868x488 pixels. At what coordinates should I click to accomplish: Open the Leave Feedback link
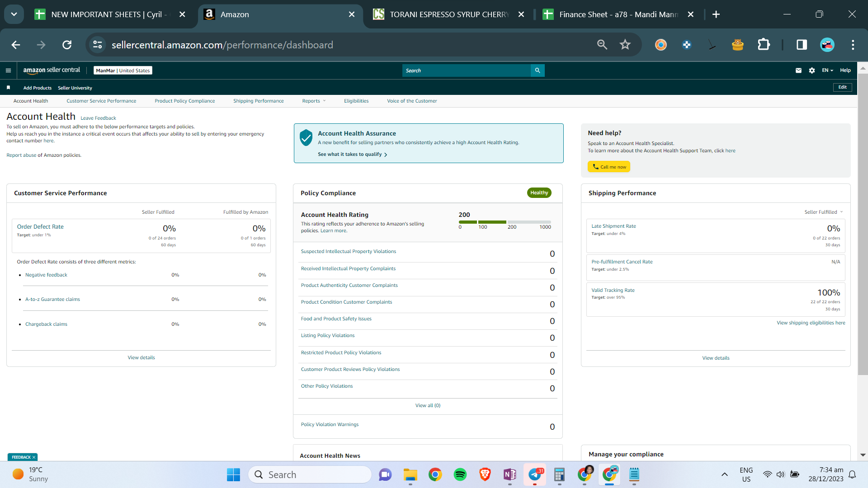(98, 118)
